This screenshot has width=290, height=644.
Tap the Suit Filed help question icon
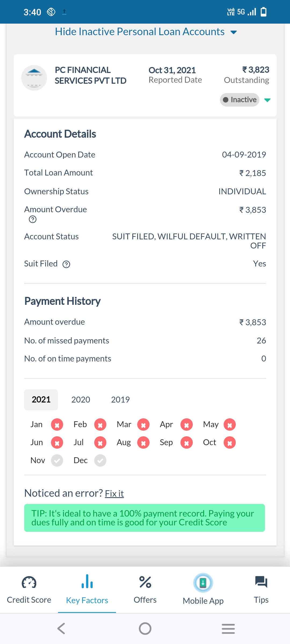tap(66, 264)
